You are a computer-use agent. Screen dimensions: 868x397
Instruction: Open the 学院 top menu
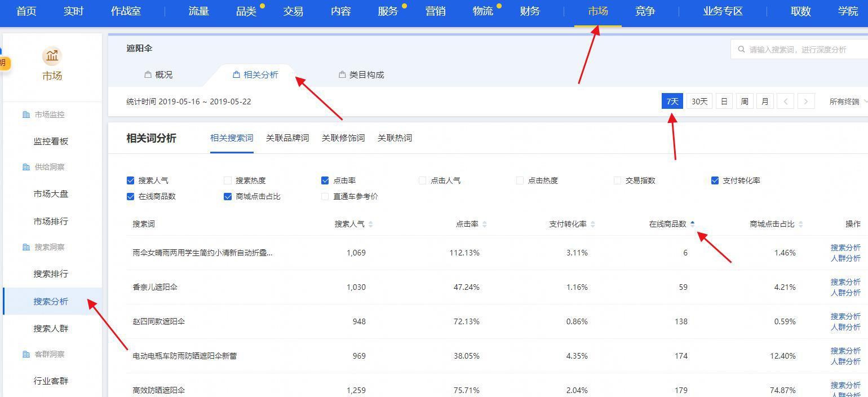point(848,11)
